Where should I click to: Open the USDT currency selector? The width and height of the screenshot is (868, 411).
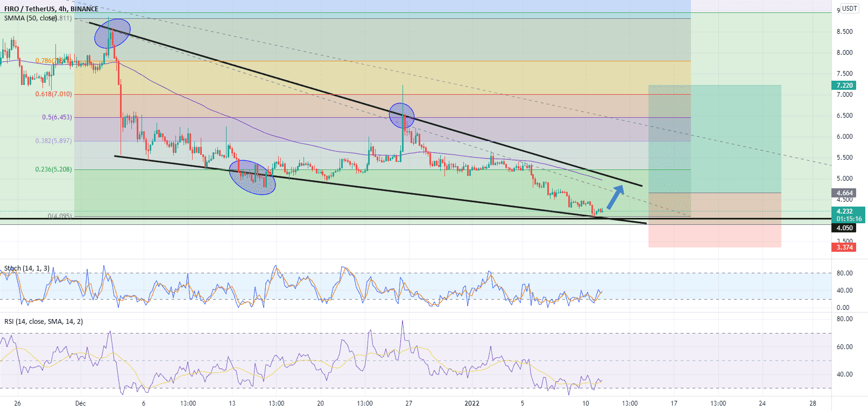point(850,8)
